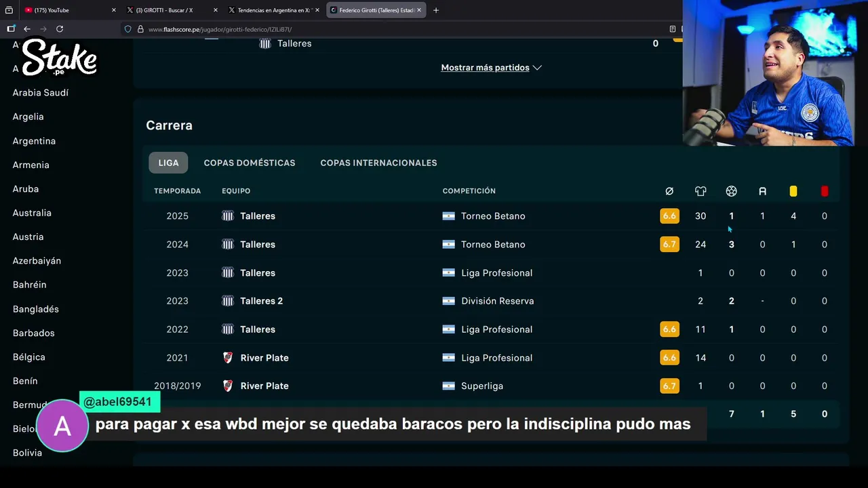Viewport: 868px width, 488px height.
Task: Click the average rating column icon
Action: 669,191
